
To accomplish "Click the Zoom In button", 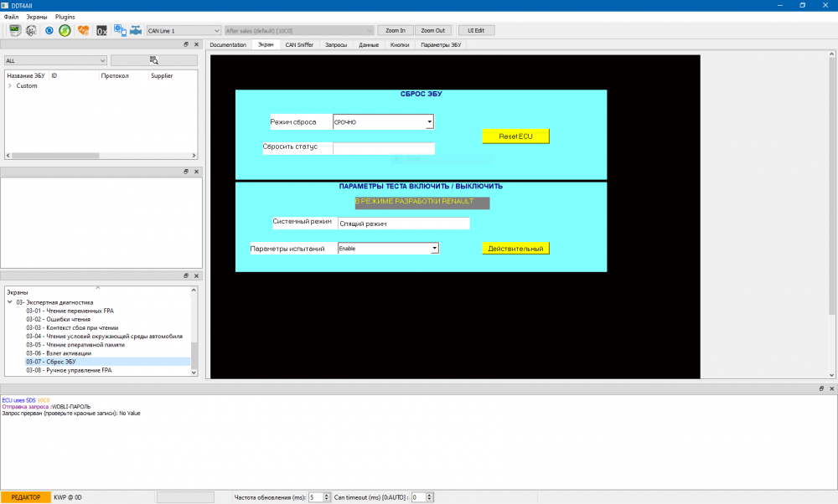I will click(x=396, y=30).
